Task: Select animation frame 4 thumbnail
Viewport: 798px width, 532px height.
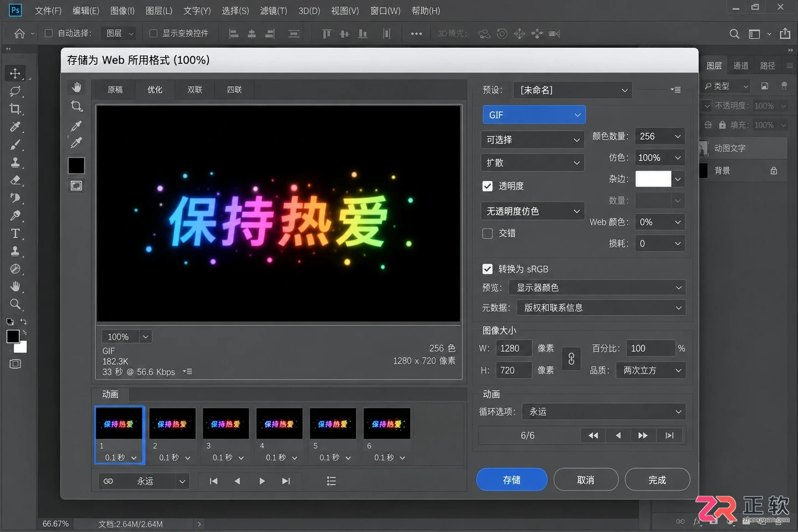Action: [279, 424]
